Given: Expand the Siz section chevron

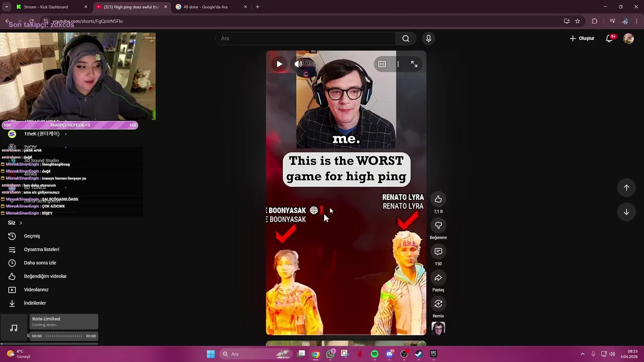Looking at the screenshot, I should 21,223.
